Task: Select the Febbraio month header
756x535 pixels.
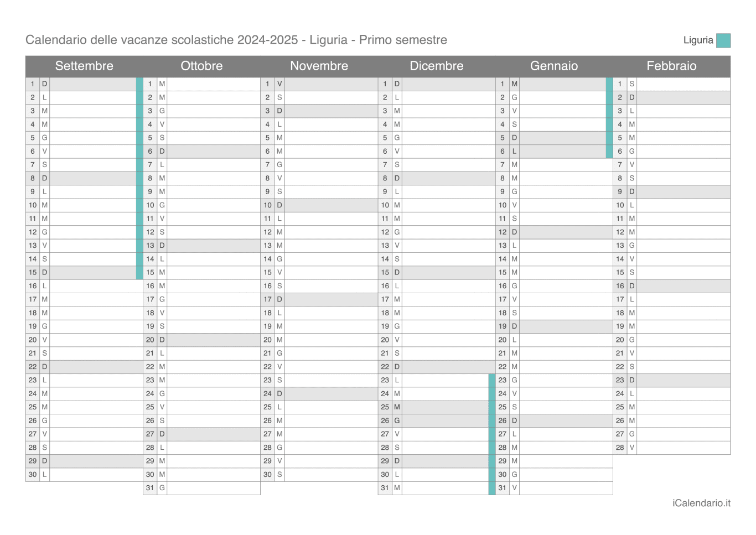Action: pyautogui.click(x=671, y=66)
